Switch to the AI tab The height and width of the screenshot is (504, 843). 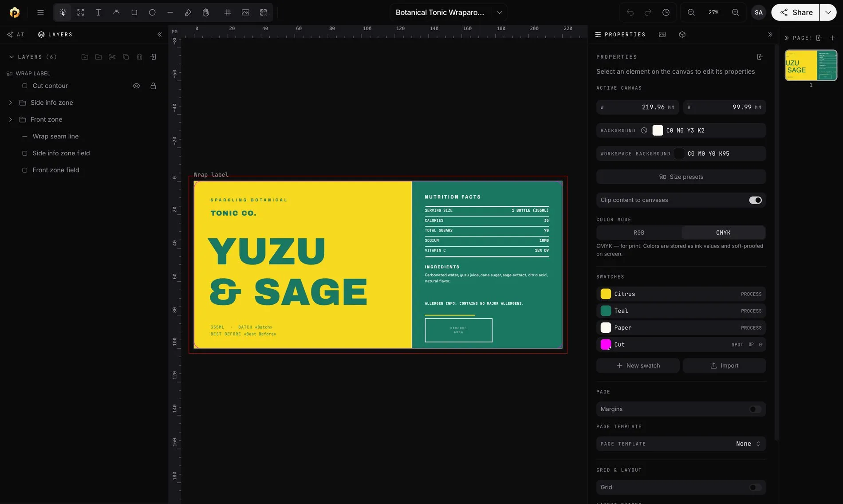(x=16, y=35)
